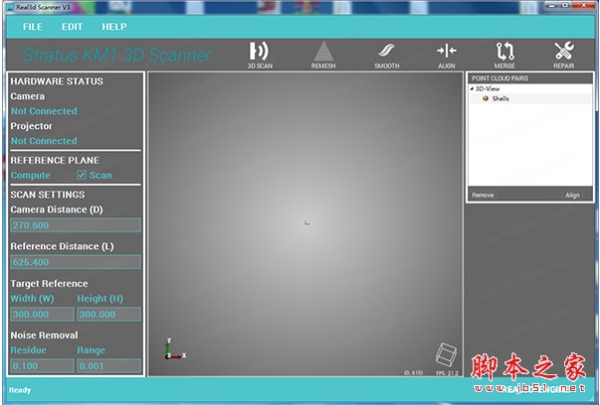Edit the Reference Distance (L) field
Viewport: 600px width, 405px height.
(x=75, y=262)
